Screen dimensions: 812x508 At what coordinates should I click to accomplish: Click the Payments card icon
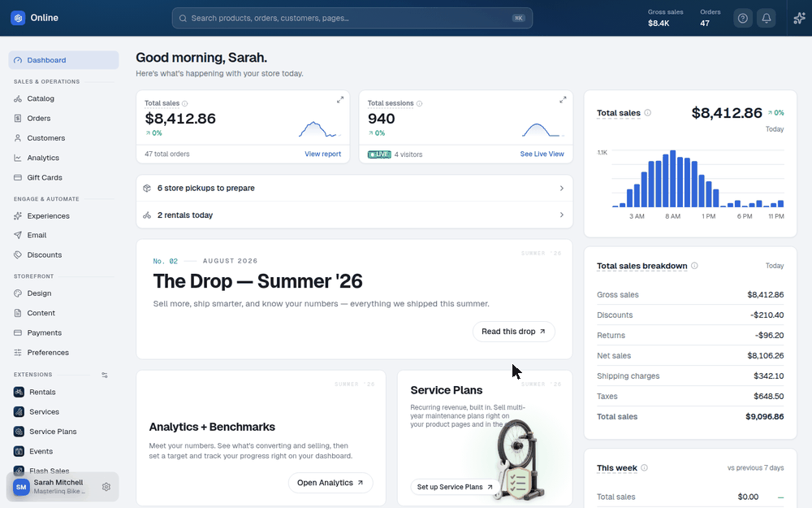click(18, 332)
